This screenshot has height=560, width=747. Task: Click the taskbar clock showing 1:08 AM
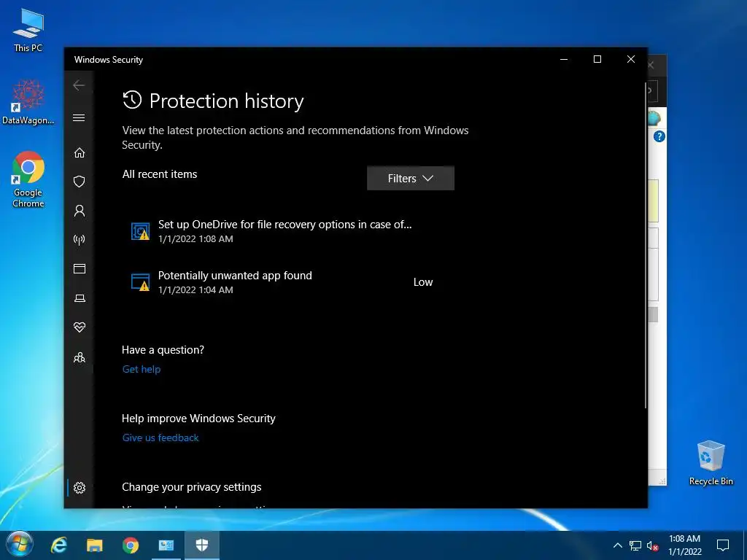(x=684, y=545)
